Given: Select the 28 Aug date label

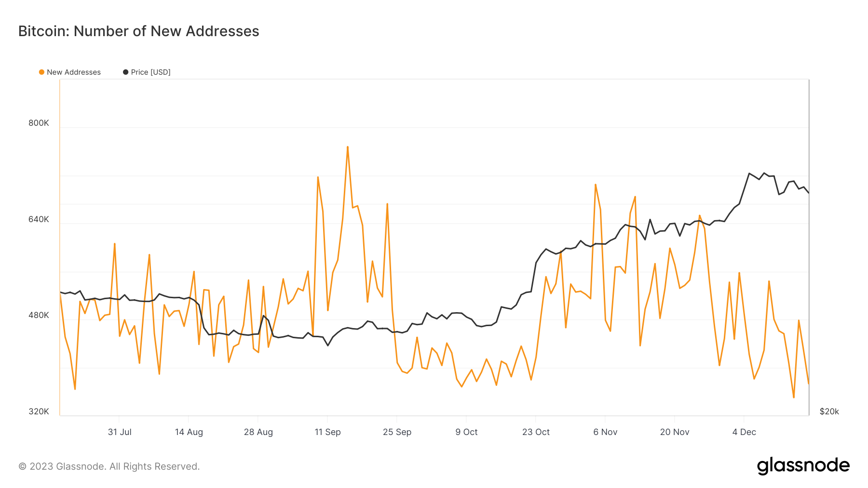Looking at the screenshot, I should pyautogui.click(x=258, y=432).
